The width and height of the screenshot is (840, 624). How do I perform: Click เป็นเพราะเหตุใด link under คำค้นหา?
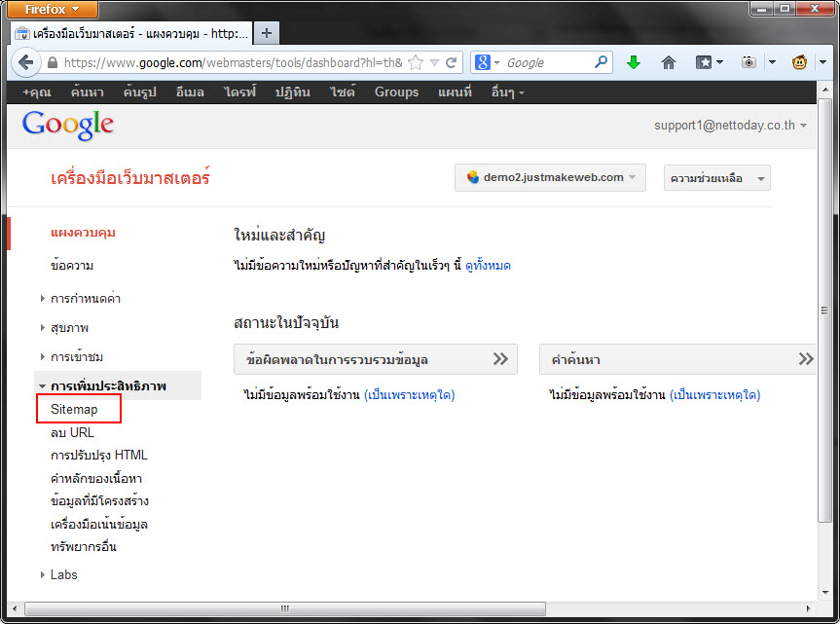tap(714, 395)
